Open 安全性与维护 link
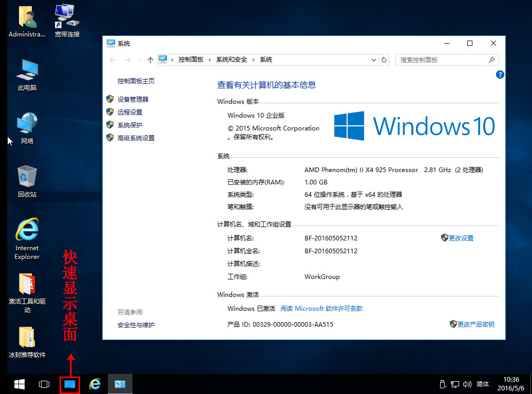Screen dimensions: 532x394 pos(136,325)
